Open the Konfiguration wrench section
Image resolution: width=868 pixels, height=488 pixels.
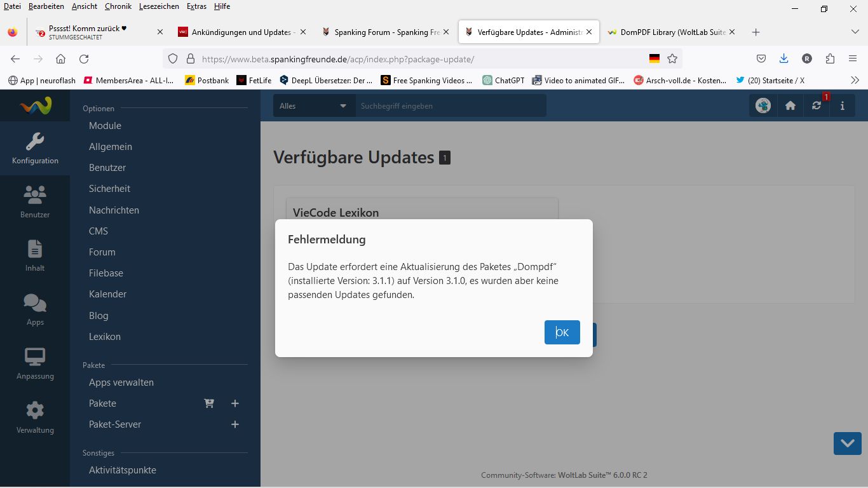[35, 149]
